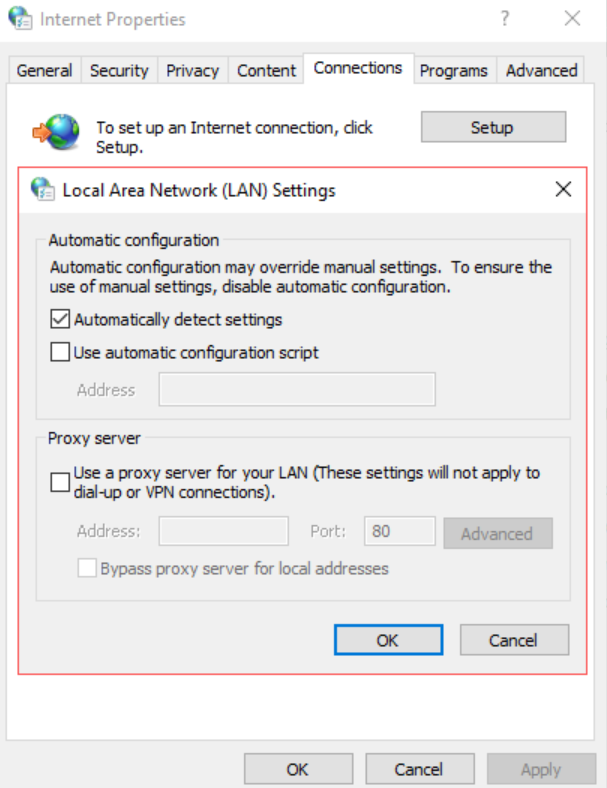Cancel the LAN Settings dialog
The height and width of the screenshot is (788, 607).
click(x=513, y=640)
